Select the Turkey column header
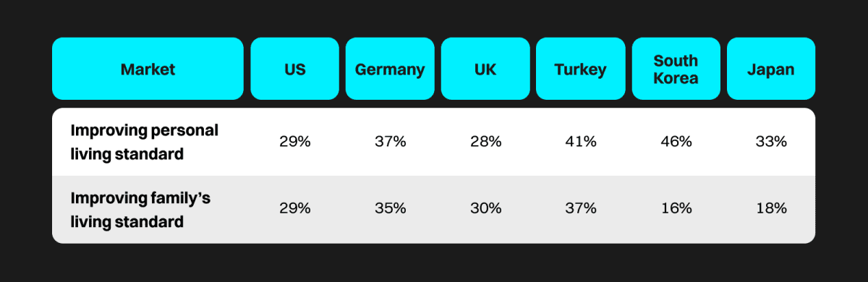 pyautogui.click(x=580, y=69)
